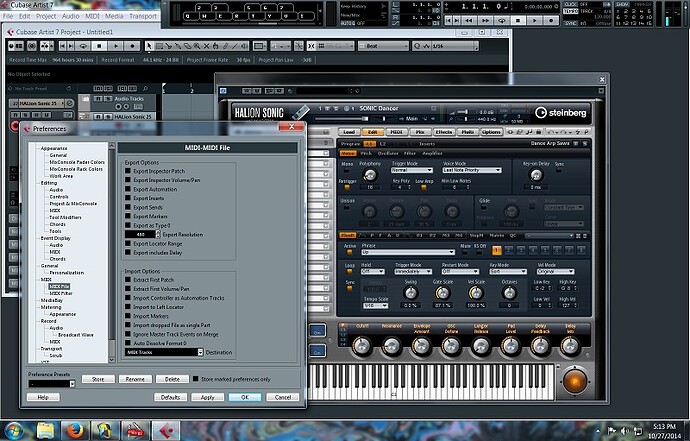Select the Range Selection tool in toolbar
The width and height of the screenshot is (690, 441).
click(x=159, y=46)
